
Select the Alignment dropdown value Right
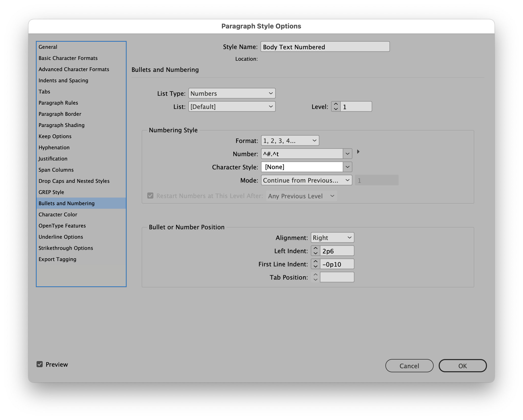[332, 237]
